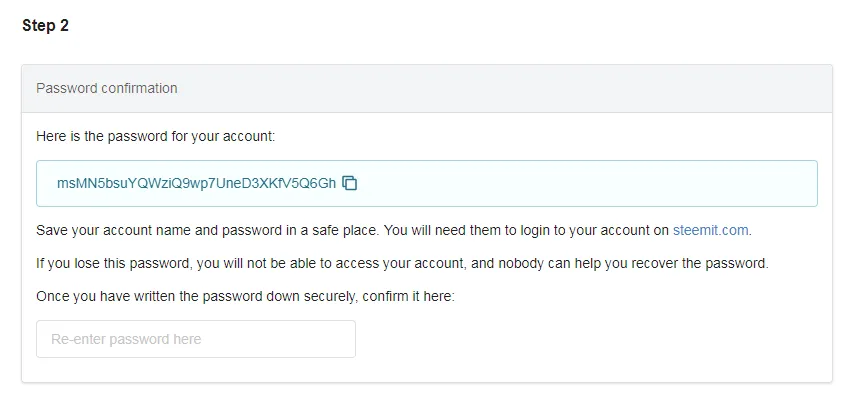The width and height of the screenshot is (855, 408).
Task: Open the steemit.com link
Action: [710, 230]
